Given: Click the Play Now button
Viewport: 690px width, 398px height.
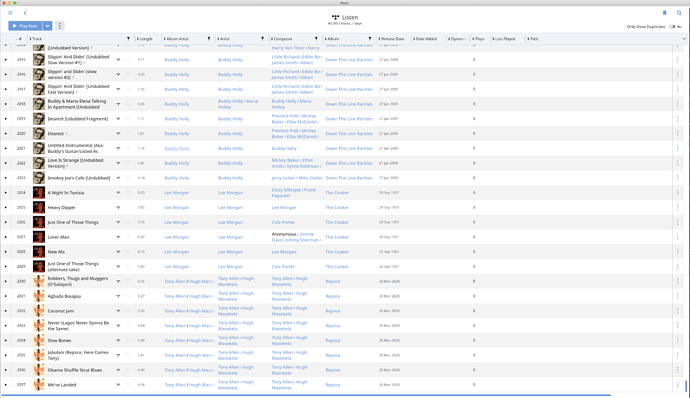Looking at the screenshot, I should pyautogui.click(x=25, y=26).
